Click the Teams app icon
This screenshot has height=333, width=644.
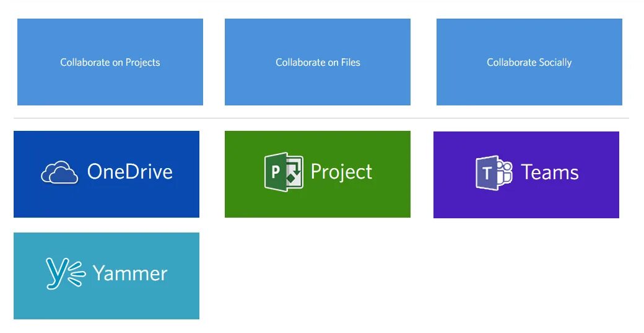pos(494,172)
